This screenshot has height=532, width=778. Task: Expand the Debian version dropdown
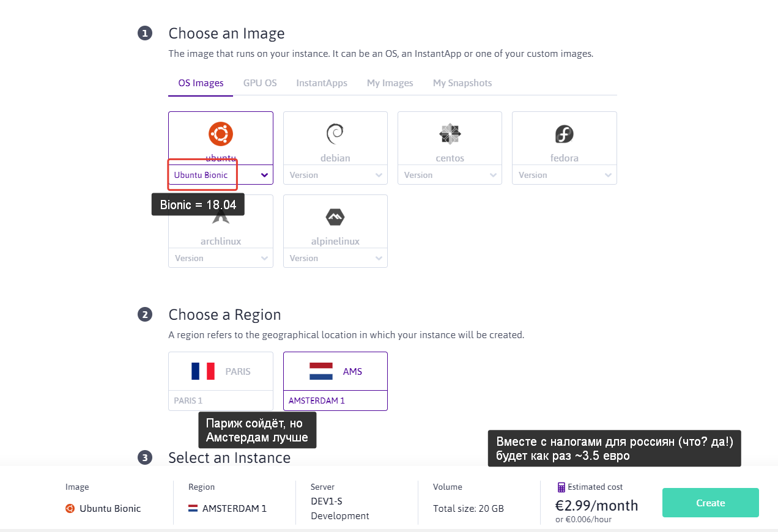(335, 175)
